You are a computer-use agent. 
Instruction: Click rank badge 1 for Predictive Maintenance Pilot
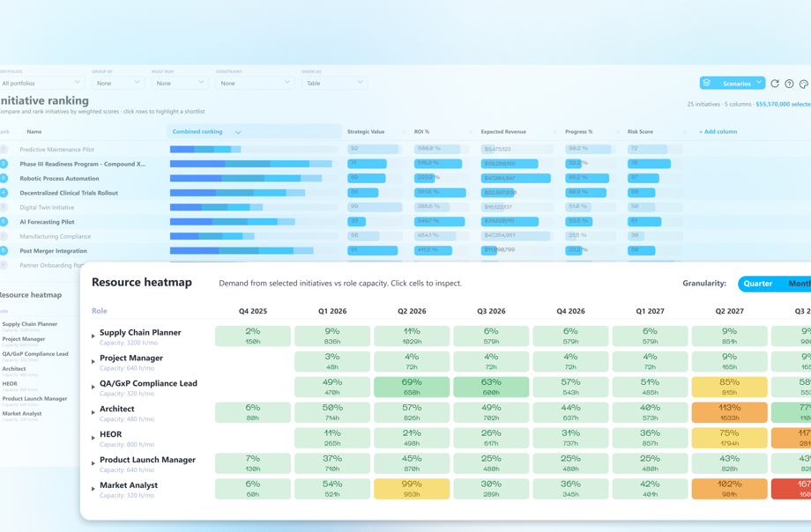(4, 150)
